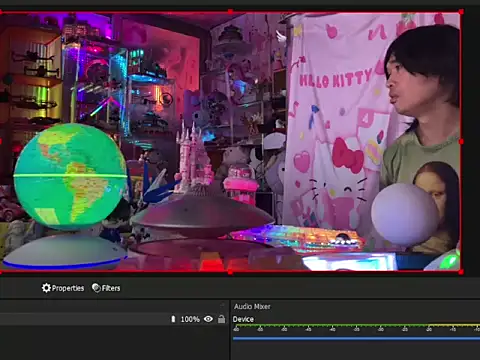
Task: Click the green Device audio level meter
Action: (356, 325)
